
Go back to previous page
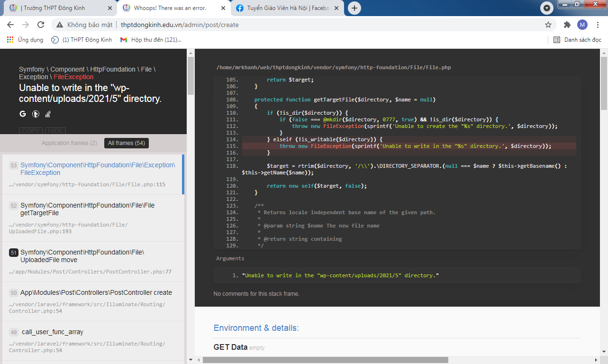tap(10, 25)
